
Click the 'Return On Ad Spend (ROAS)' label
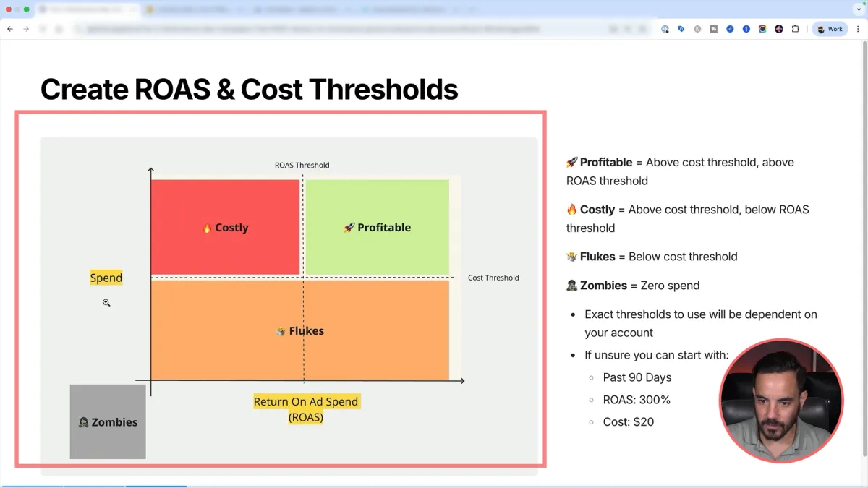(306, 409)
